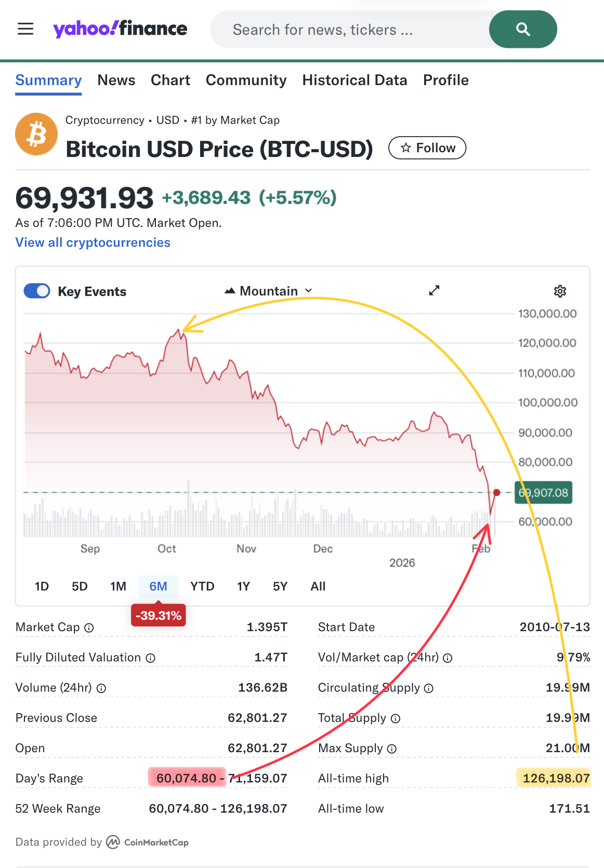The height and width of the screenshot is (868, 604).
Task: Open the hamburger navigation menu
Action: [x=25, y=29]
